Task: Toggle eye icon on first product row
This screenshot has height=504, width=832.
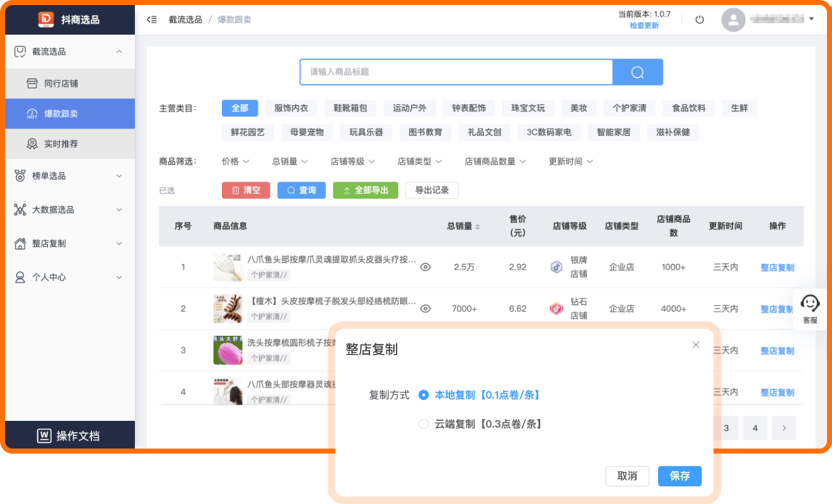Action: [x=425, y=267]
